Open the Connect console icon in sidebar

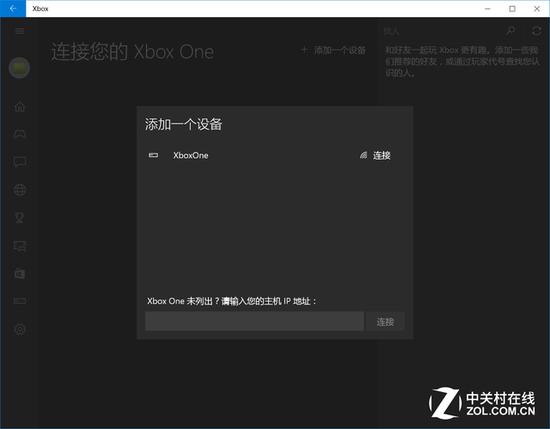pos(20,301)
